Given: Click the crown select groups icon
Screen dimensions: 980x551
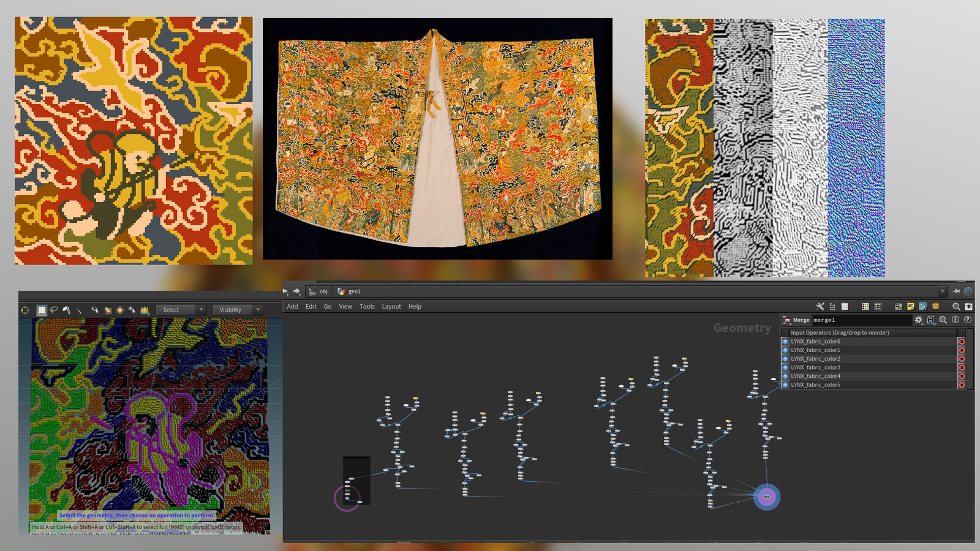Looking at the screenshot, I should coord(145,310).
